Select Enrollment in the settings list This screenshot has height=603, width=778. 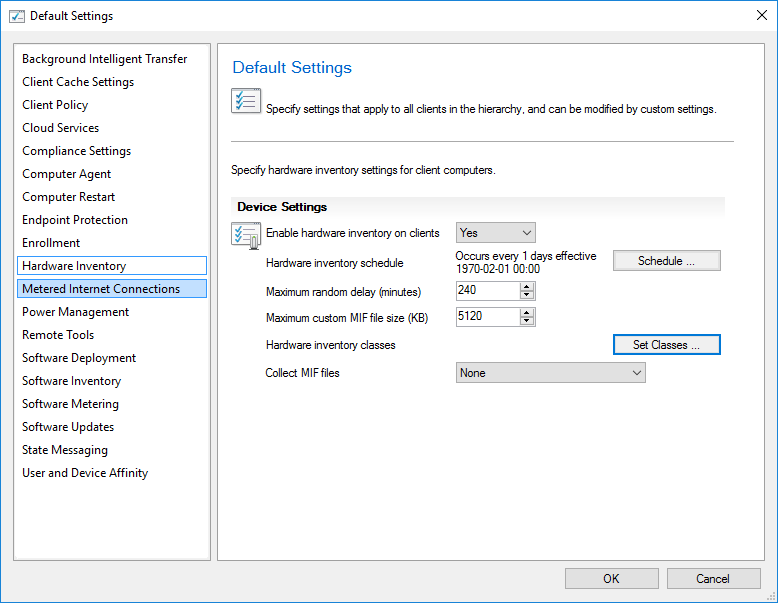pyautogui.click(x=112, y=243)
